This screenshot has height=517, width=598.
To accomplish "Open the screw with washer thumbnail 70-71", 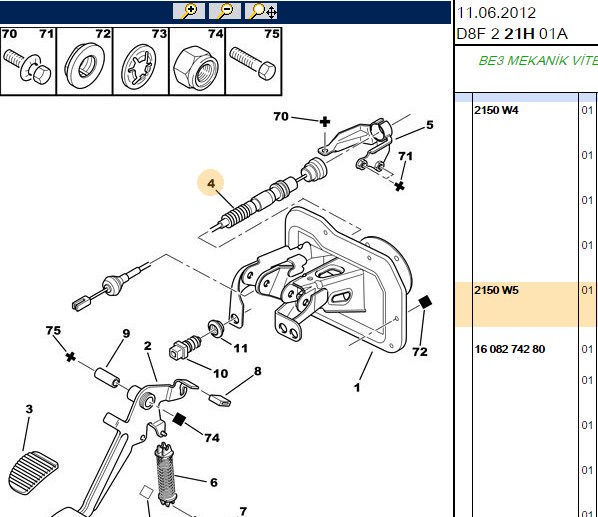I will click(x=28, y=61).
